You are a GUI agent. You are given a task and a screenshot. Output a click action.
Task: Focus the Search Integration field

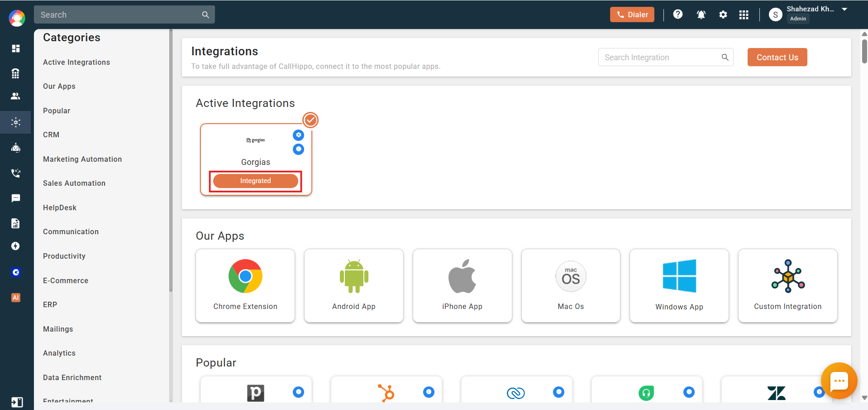point(666,57)
